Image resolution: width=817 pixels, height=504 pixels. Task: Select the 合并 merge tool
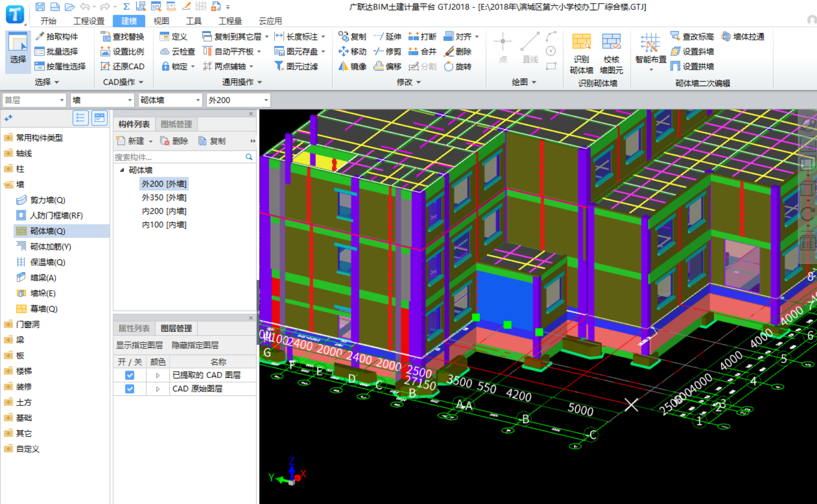tap(422, 51)
